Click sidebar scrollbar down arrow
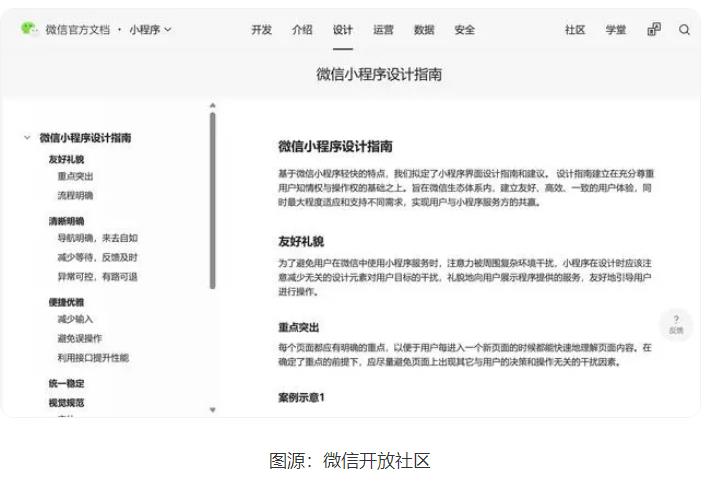Image resolution: width=704 pixels, height=489 pixels. (x=213, y=410)
